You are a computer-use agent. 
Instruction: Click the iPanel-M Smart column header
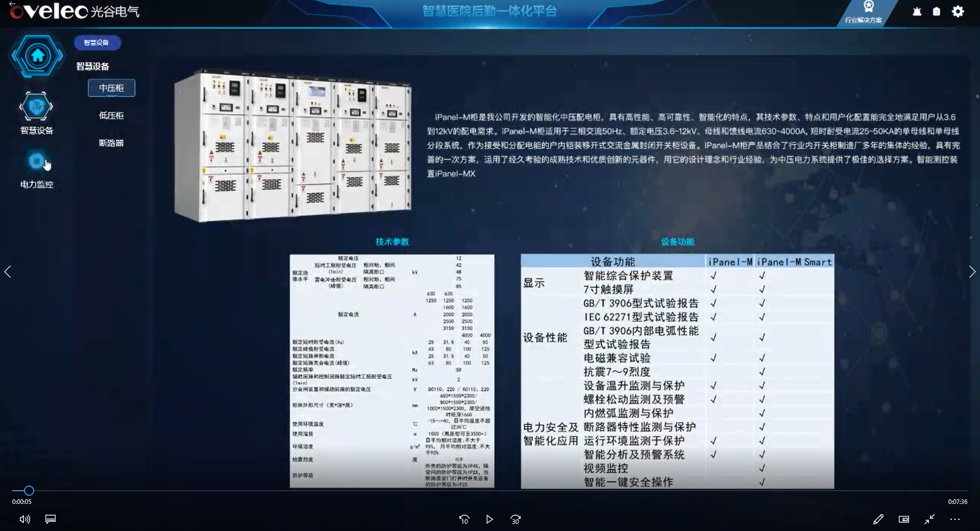click(x=794, y=261)
